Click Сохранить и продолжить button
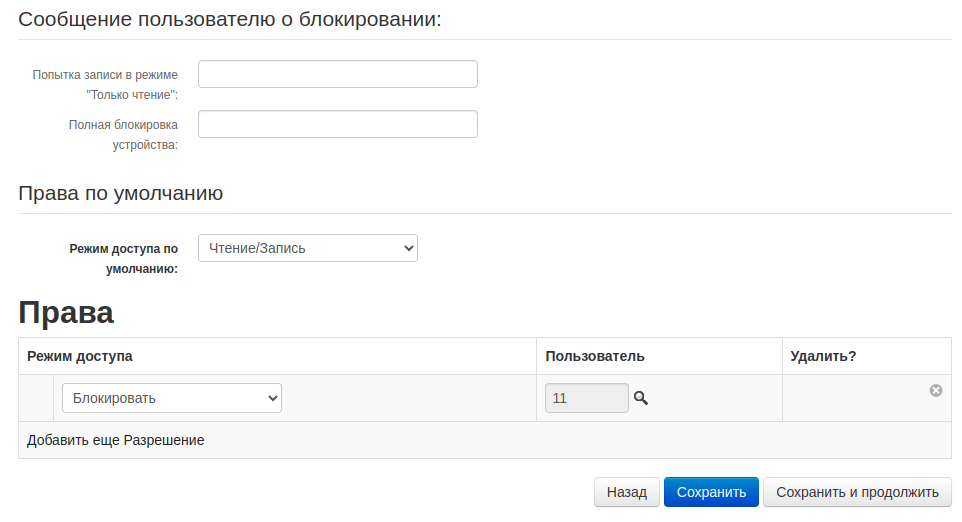 point(857,492)
